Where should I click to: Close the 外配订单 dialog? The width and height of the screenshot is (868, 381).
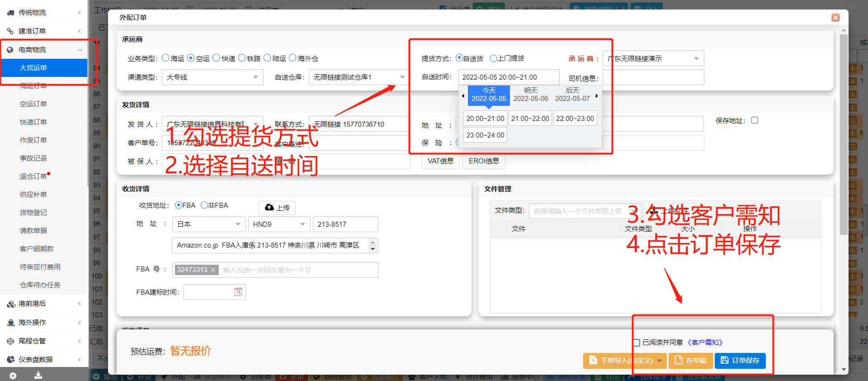tap(835, 18)
